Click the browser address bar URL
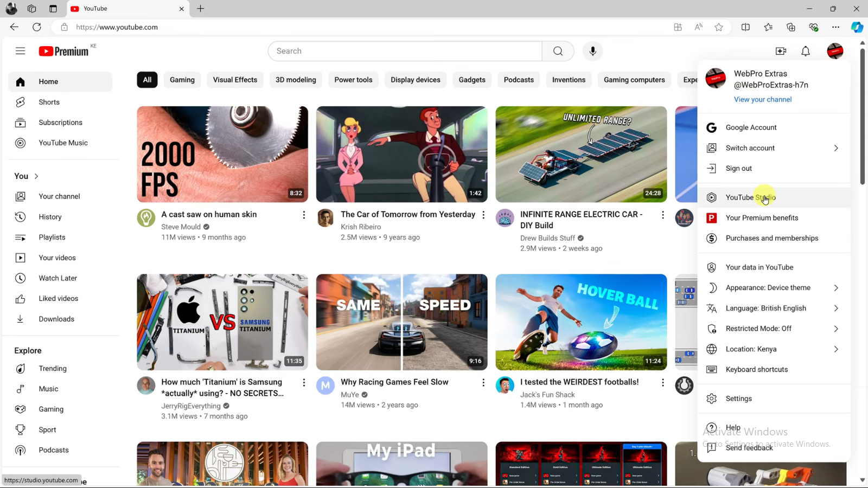This screenshot has height=488, width=868. 117,27
